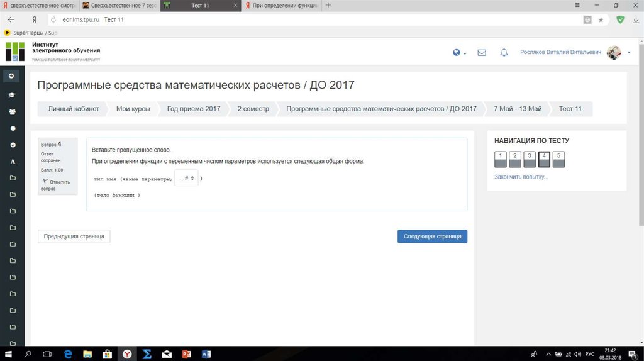
Task: Reload the page with the refresh icon
Action: (x=53, y=19)
